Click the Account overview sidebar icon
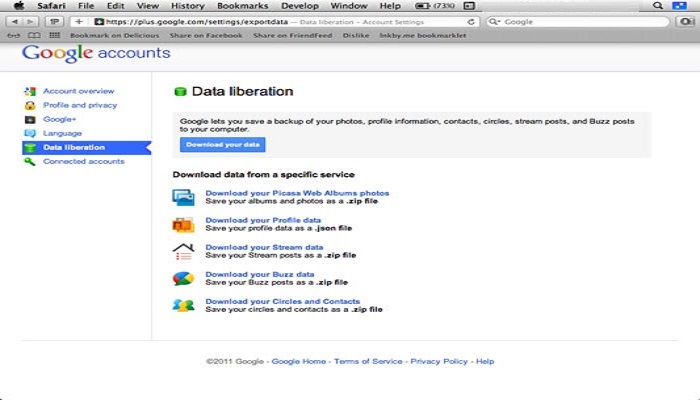 pos(30,92)
